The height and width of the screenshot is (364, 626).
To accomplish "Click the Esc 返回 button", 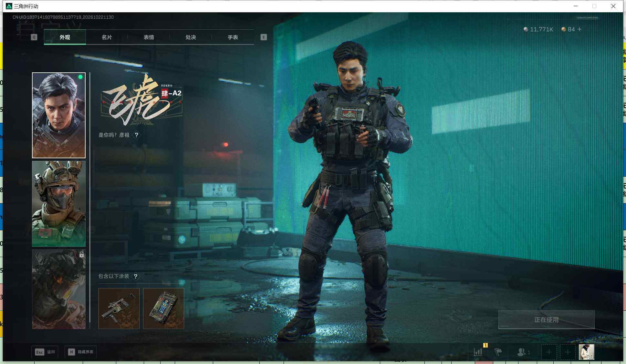I will coord(45,352).
